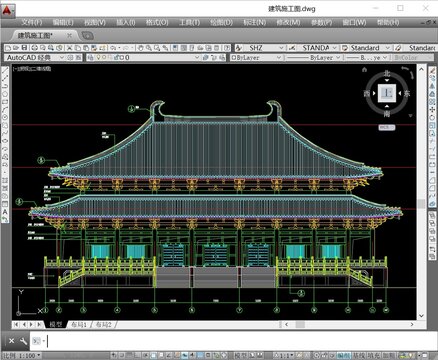Select the Multiline Text A tool
438x360 pixels.
(5, 212)
